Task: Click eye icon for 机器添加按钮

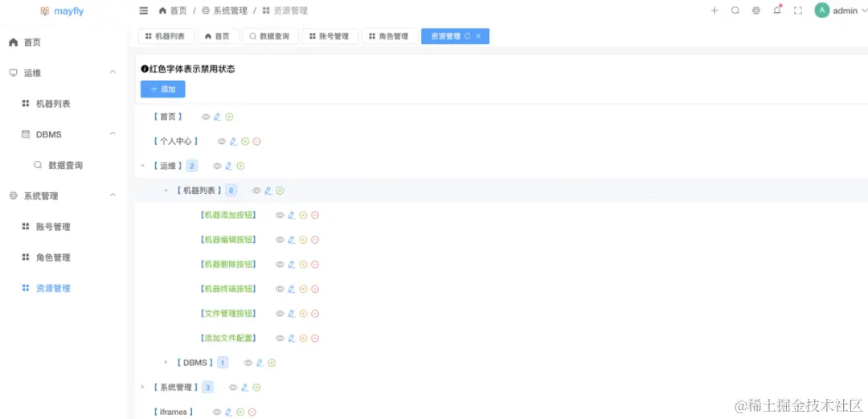Action: click(280, 215)
